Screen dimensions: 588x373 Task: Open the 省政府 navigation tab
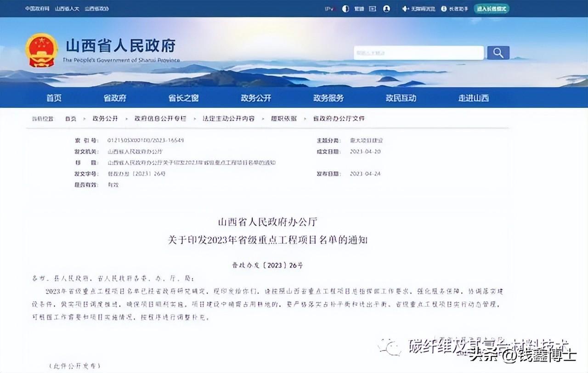(x=115, y=98)
